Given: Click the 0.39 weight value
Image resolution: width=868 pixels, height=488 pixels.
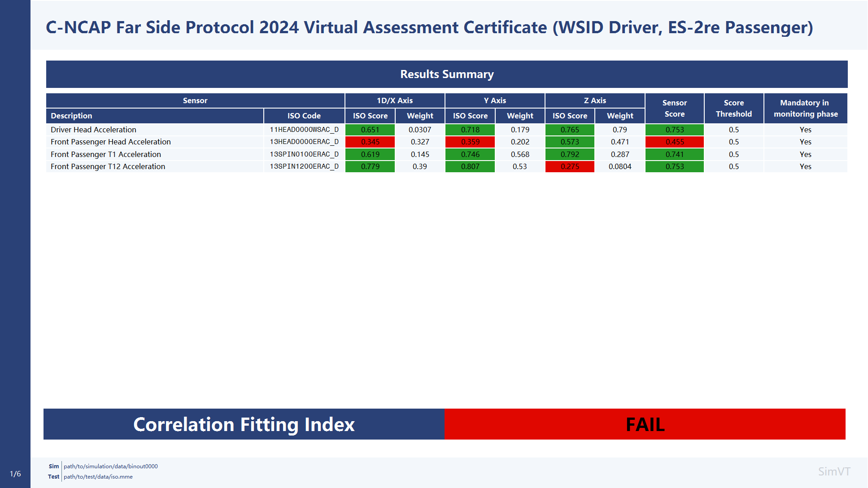Looking at the screenshot, I should coord(420,166).
